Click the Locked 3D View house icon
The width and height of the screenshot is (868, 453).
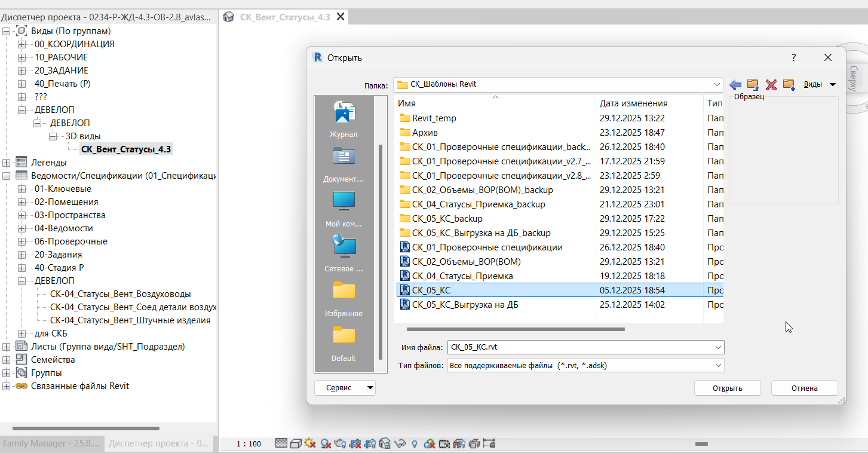click(x=385, y=443)
